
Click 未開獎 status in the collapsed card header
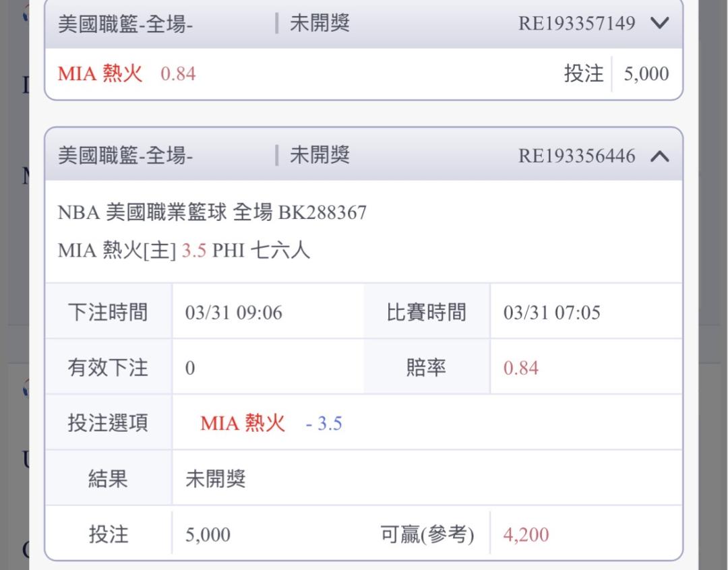pos(320,24)
